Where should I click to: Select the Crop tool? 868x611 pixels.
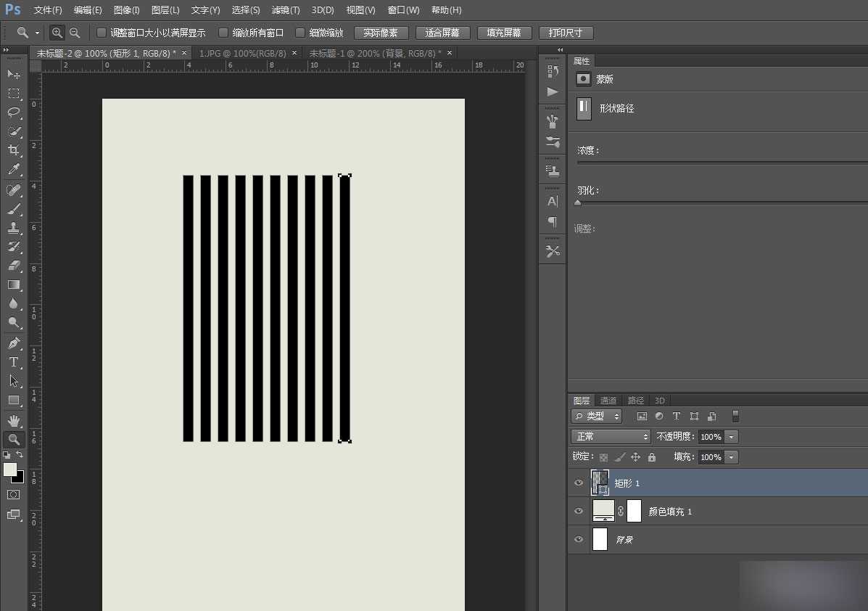tap(14, 150)
